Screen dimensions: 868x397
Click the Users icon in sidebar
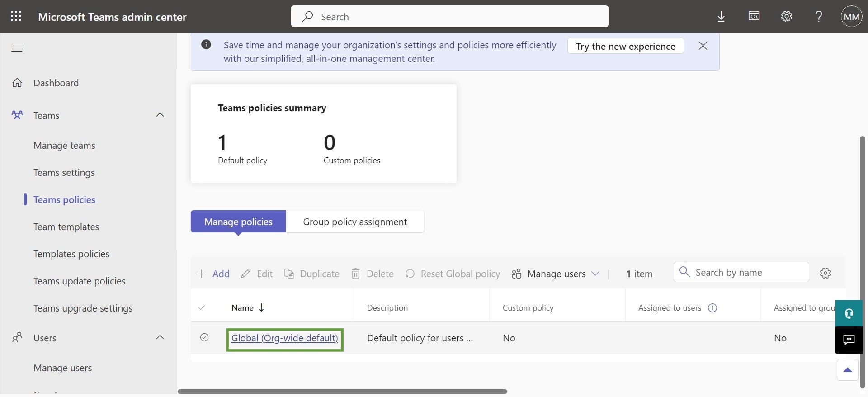(17, 337)
